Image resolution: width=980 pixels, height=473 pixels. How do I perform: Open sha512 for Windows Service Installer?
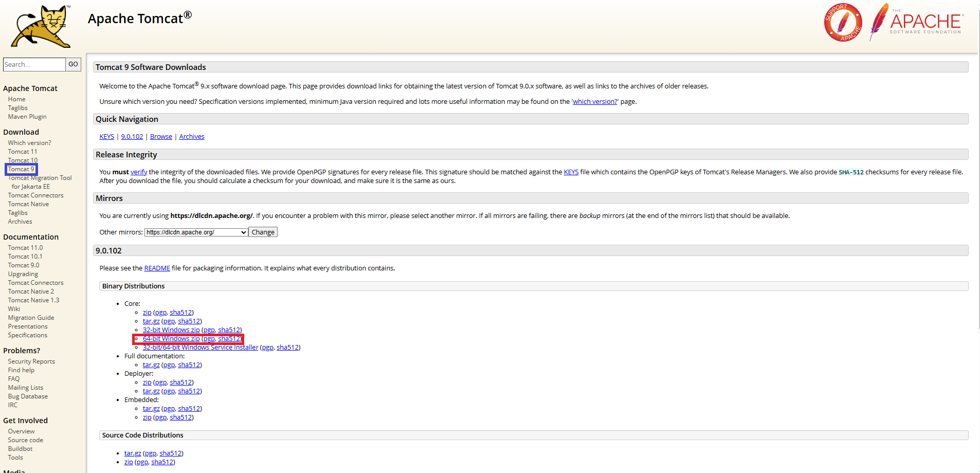[287, 348]
